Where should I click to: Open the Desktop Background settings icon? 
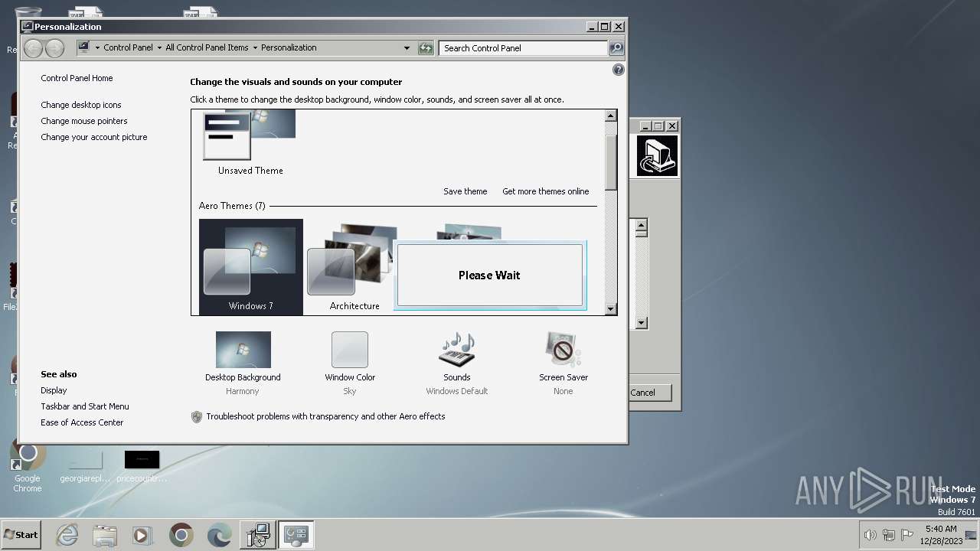point(243,350)
